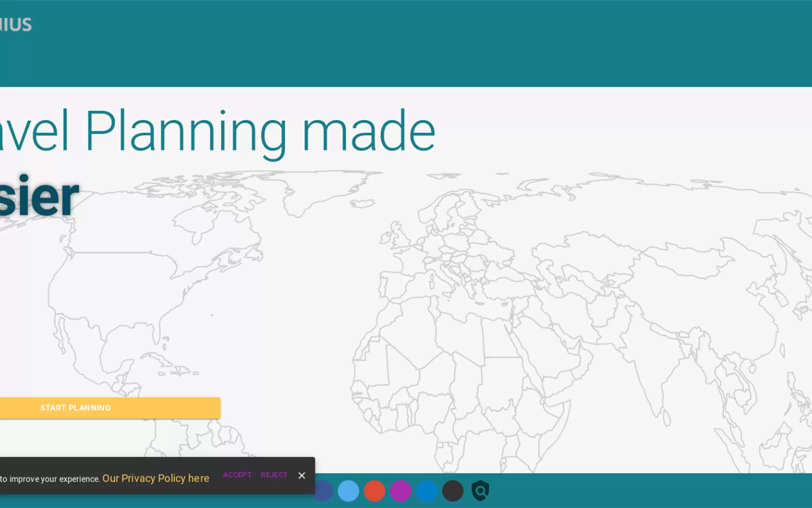Click the red circle icon in footer
The height and width of the screenshot is (508, 812).
tap(375, 491)
